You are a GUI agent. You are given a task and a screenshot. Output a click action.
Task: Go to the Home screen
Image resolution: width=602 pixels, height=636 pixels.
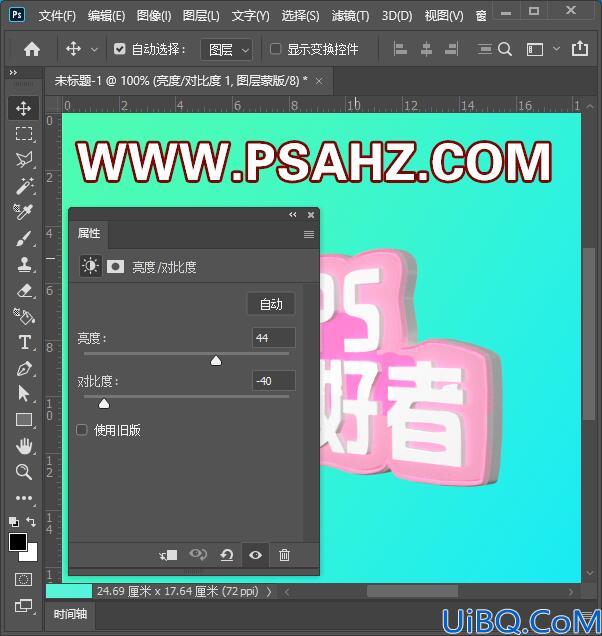tap(32, 49)
